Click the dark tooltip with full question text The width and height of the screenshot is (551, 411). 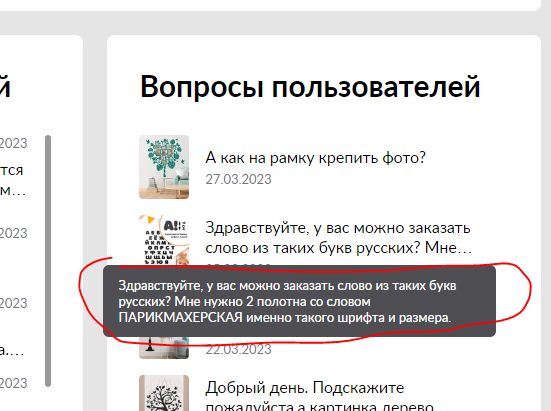pyautogui.click(x=299, y=301)
